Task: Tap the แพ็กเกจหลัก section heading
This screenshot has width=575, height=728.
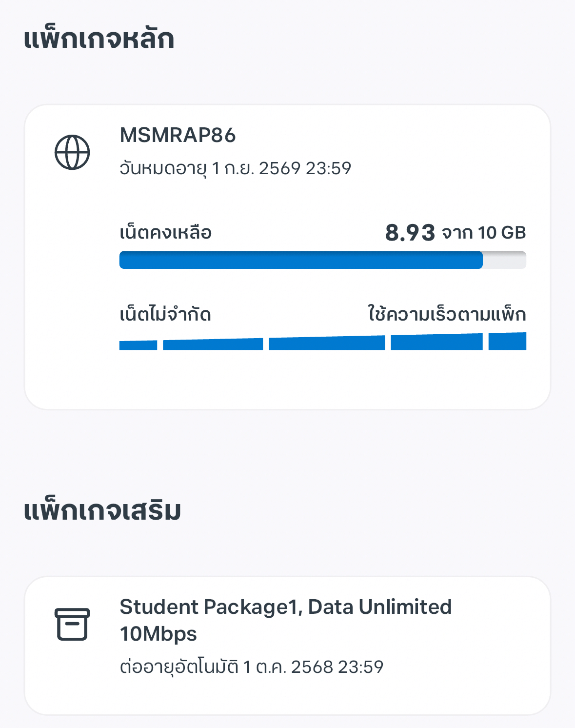Action: coord(99,39)
